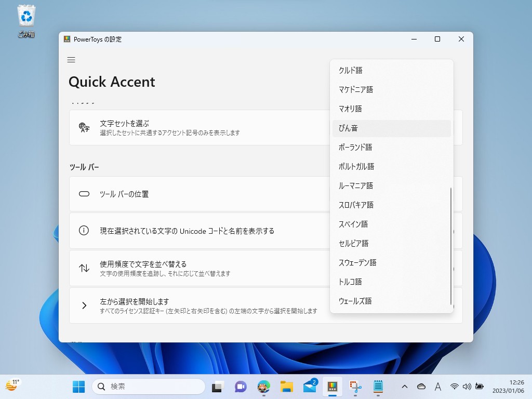Switch IME input mode via the A indicator
This screenshot has width=532, height=399.
coord(438,387)
